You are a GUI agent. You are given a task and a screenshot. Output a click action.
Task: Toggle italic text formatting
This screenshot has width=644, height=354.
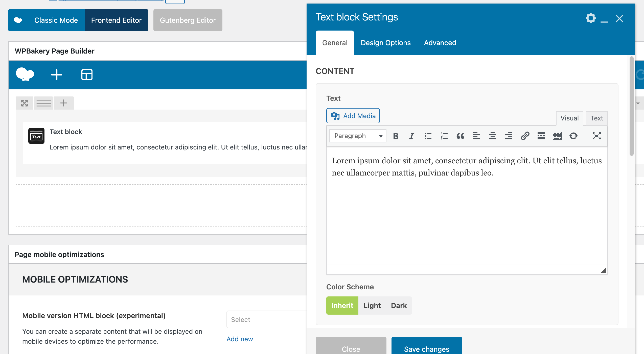411,136
